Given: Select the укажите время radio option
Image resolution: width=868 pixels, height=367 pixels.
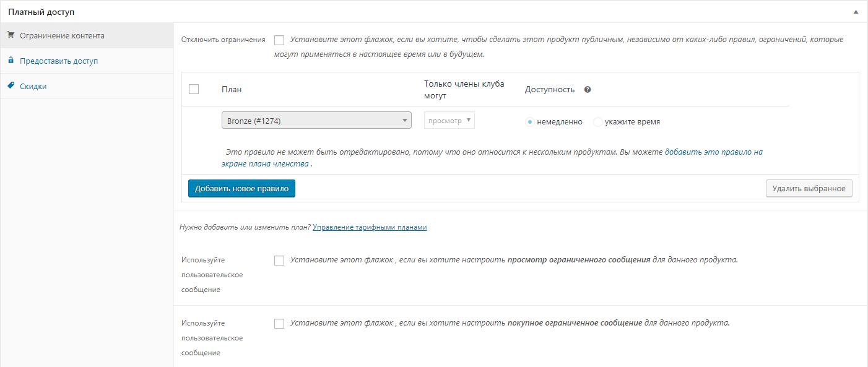Looking at the screenshot, I should click(x=597, y=122).
